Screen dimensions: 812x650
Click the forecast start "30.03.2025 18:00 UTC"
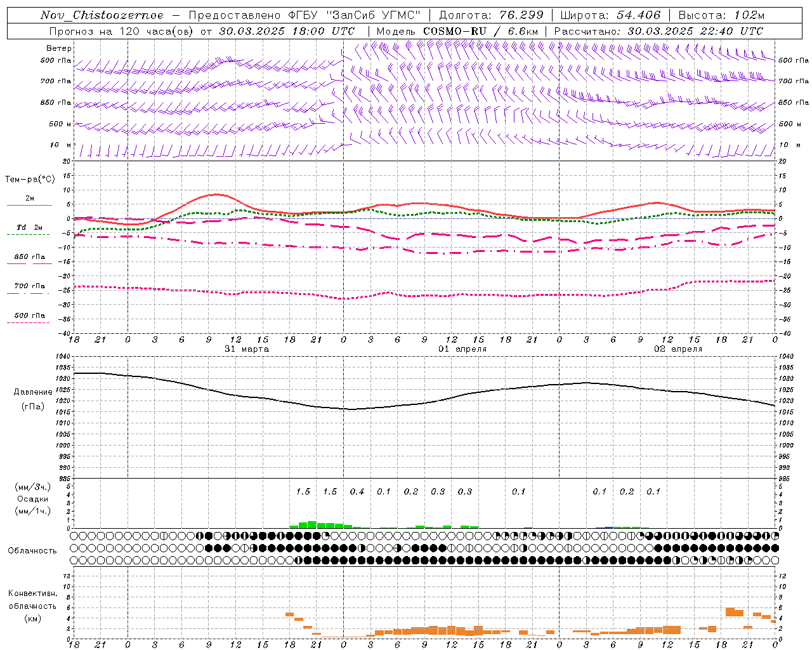point(287,31)
